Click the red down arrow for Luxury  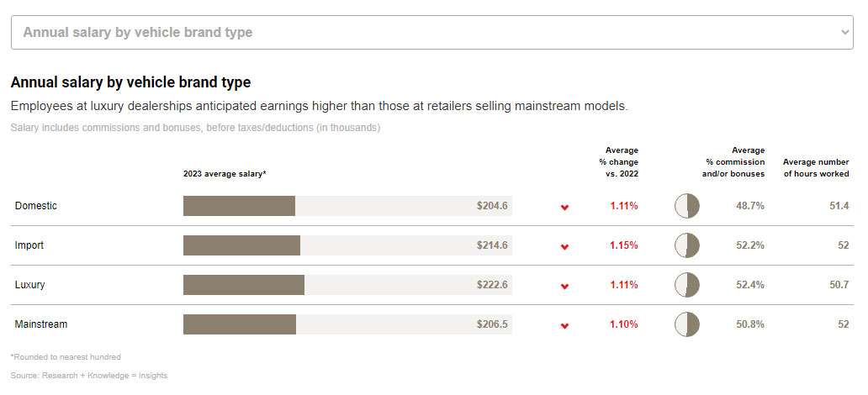pyautogui.click(x=564, y=286)
